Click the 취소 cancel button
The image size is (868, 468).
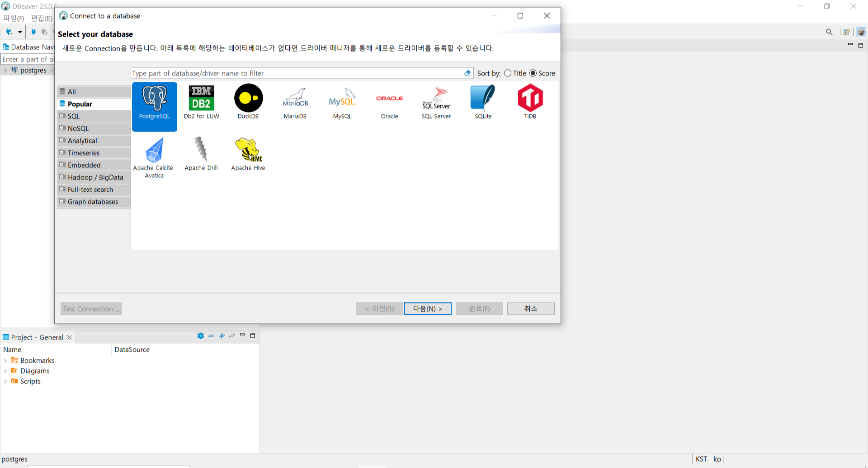(x=531, y=308)
